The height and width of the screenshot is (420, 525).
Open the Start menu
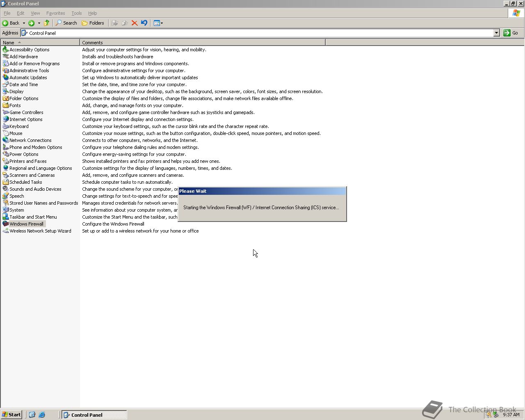pyautogui.click(x=11, y=415)
